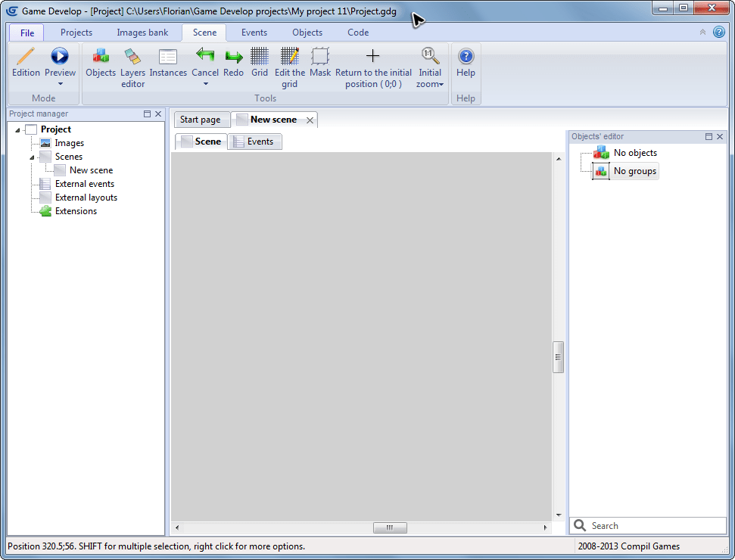This screenshot has width=735, height=560.
Task: Select Scenes in project tree
Action: (x=68, y=157)
